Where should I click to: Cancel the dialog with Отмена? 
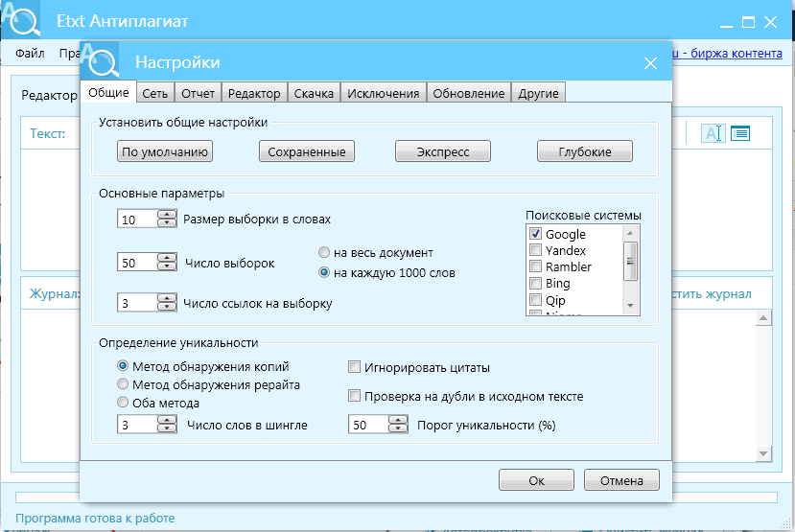point(621,480)
